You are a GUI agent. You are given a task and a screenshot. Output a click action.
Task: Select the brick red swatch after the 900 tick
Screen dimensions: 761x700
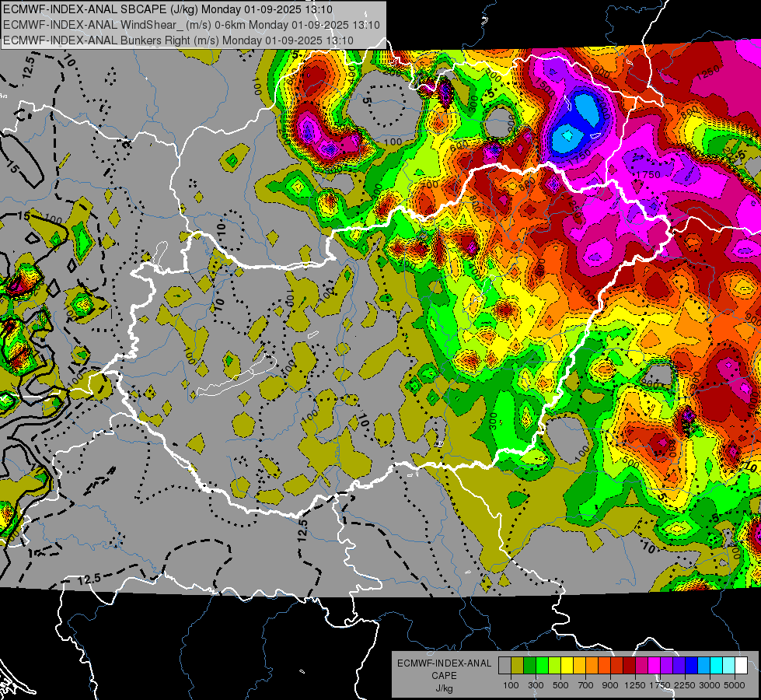click(x=617, y=666)
